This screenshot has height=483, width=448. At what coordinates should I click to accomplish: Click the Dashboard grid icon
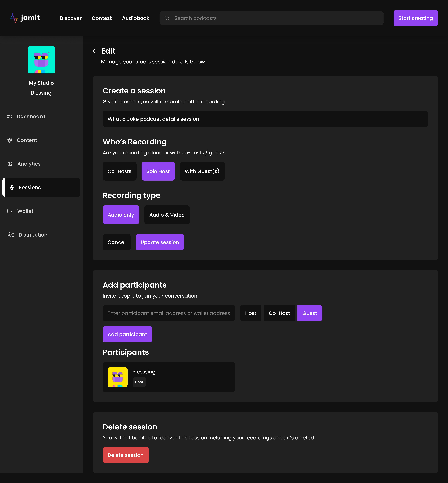(10, 117)
